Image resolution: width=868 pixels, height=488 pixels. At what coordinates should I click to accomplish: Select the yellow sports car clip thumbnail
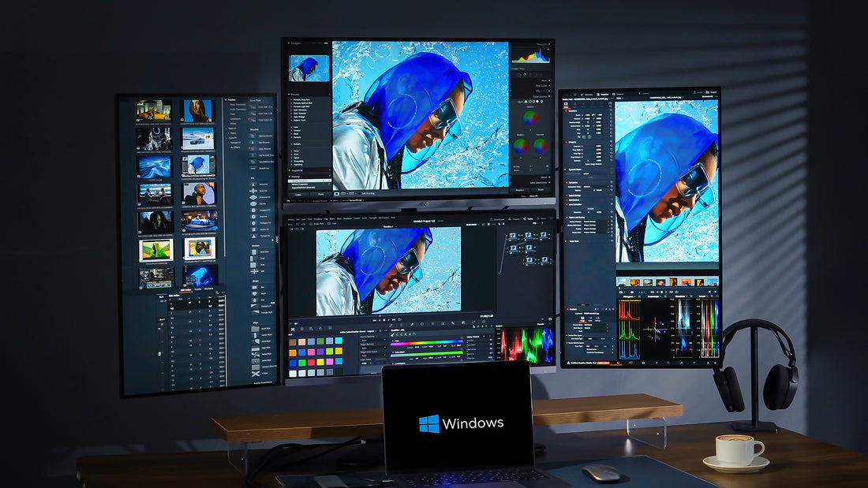pos(153,110)
